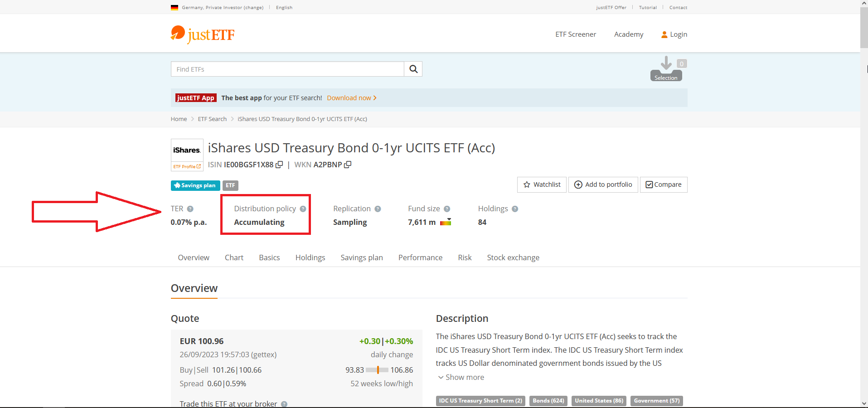Click the United States (86) tag
This screenshot has height=408, width=868.
[599, 401]
